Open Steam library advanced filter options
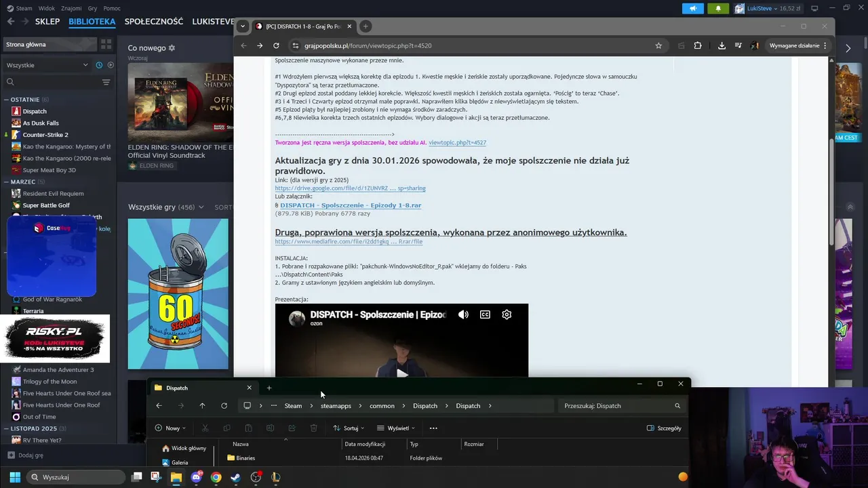Screen dimensions: 868x488 pos(106,82)
